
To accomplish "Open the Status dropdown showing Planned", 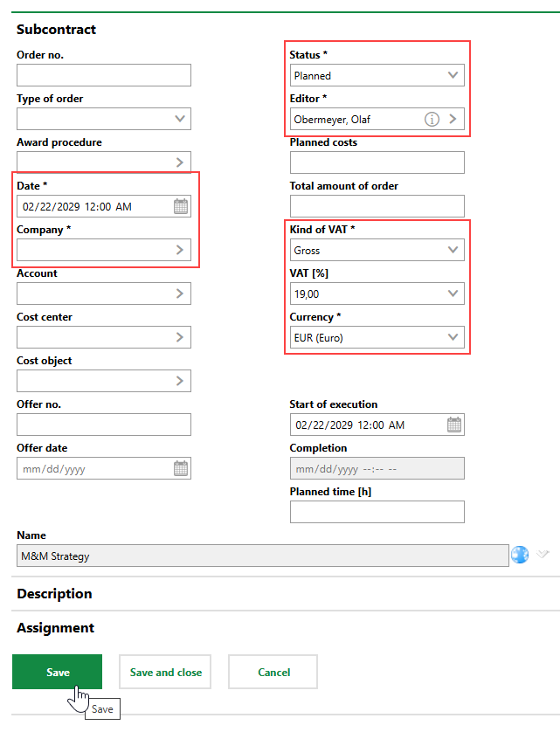I will click(377, 75).
